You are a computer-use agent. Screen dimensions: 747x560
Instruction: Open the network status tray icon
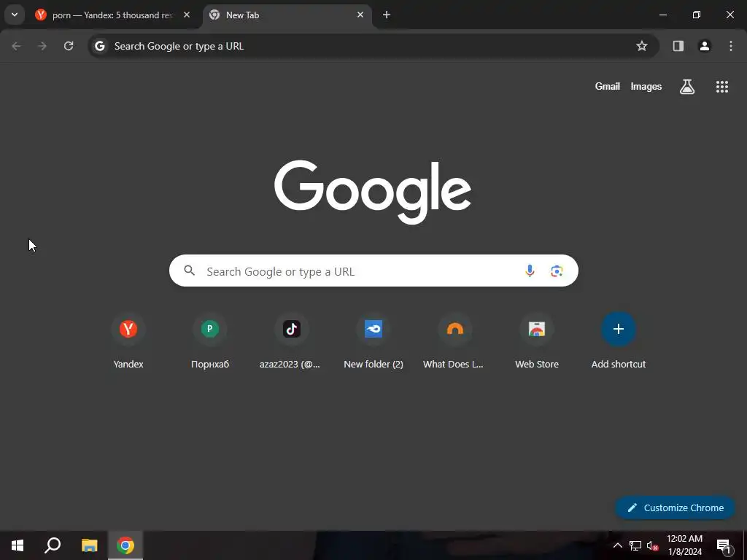635,545
